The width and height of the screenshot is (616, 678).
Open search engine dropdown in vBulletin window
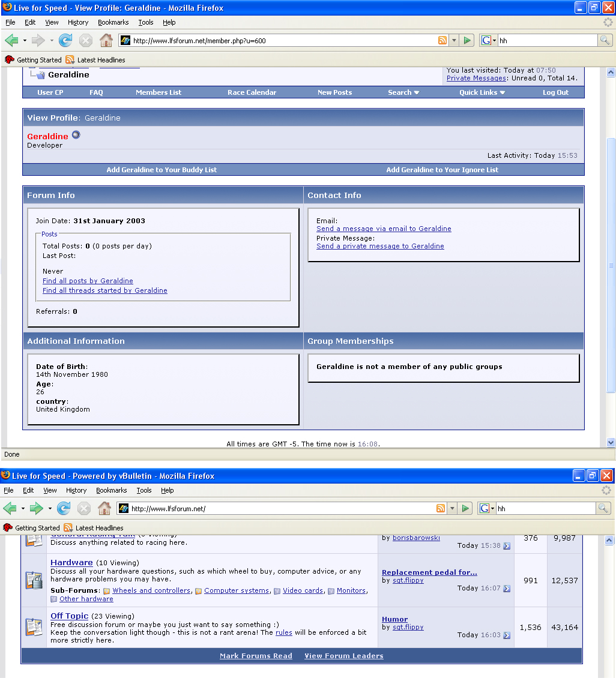(493, 509)
